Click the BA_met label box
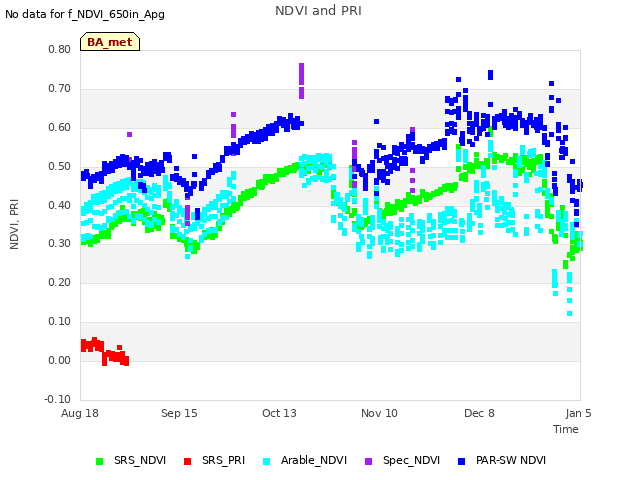This screenshot has height=480, width=640. pos(110,42)
